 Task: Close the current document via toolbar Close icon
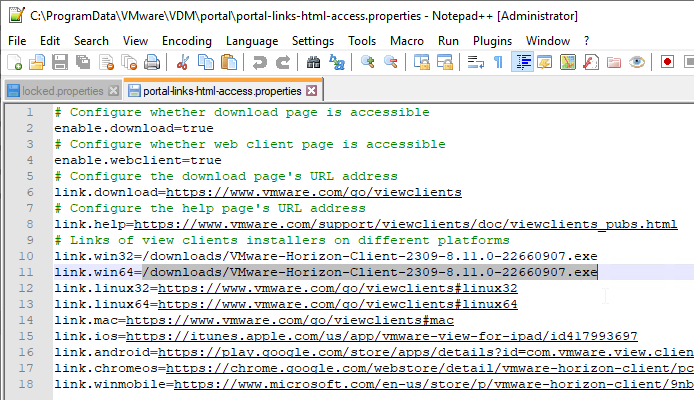pyautogui.click(x=106, y=62)
